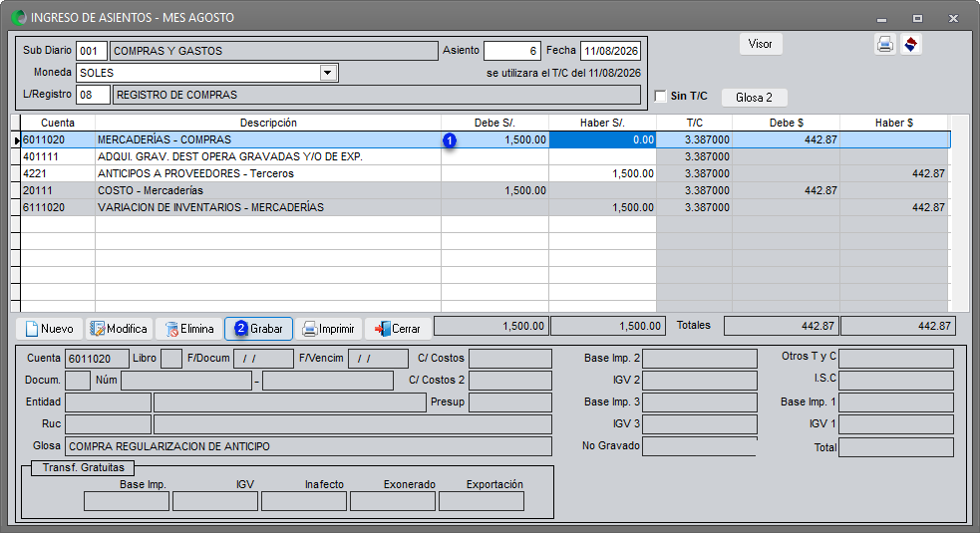Click the red and blue diamond icon
Screen dimensions: 980x533
pyautogui.click(x=910, y=45)
